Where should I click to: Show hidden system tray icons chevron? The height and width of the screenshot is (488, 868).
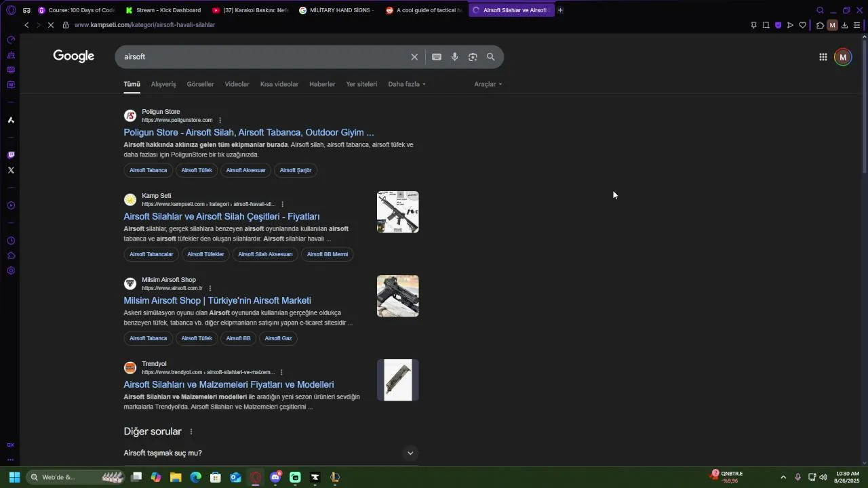[x=783, y=477]
